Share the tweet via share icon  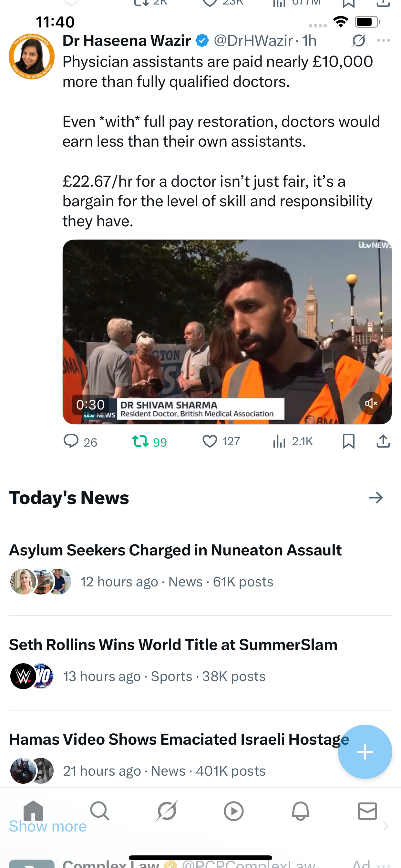(x=383, y=441)
